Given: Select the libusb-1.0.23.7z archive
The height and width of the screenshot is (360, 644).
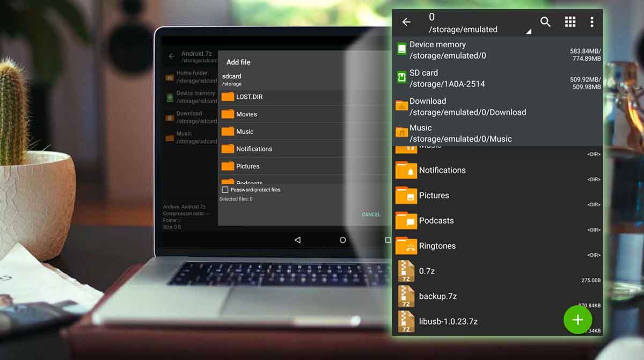Looking at the screenshot, I should pyautogui.click(x=497, y=322).
